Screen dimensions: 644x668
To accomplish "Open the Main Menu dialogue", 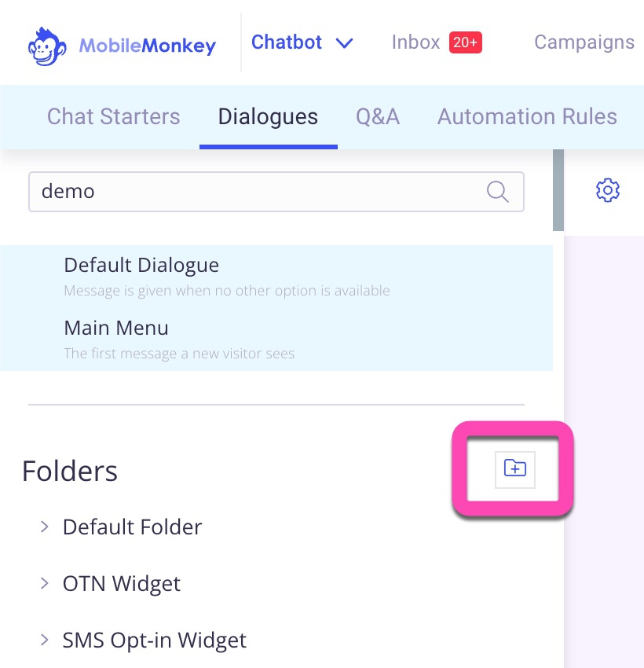I will [276, 340].
